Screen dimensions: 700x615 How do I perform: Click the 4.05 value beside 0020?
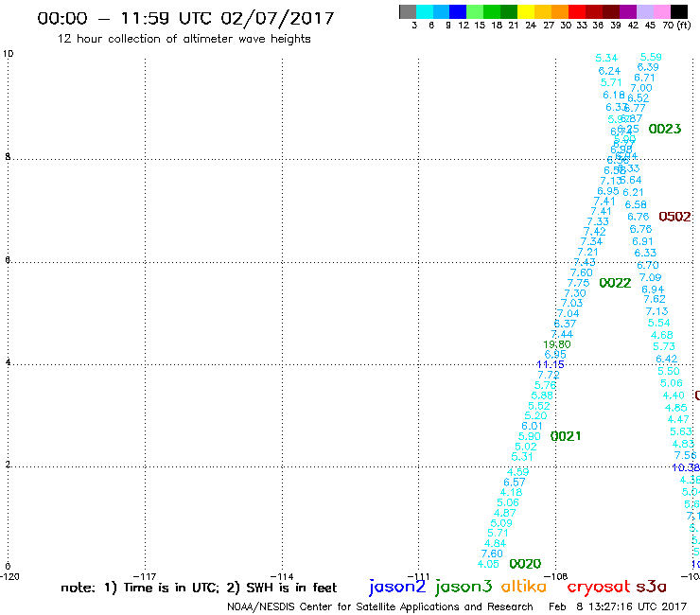point(488,564)
